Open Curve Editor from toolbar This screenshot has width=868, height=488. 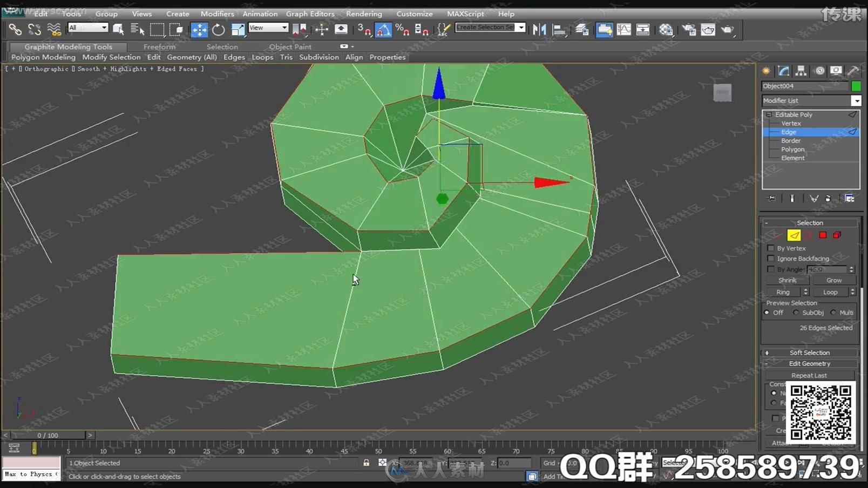pyautogui.click(x=624, y=30)
